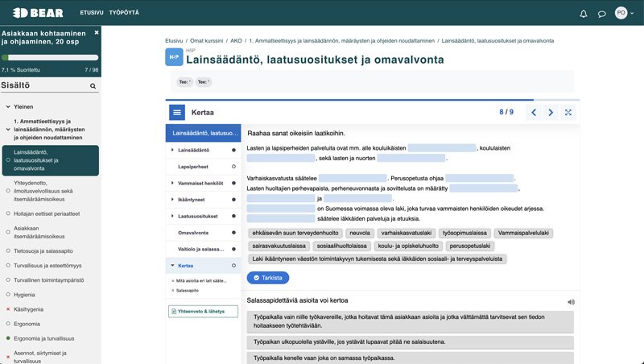This screenshot has width=644, height=364.
Task: Enter fullscreen mode
Action: point(568,113)
